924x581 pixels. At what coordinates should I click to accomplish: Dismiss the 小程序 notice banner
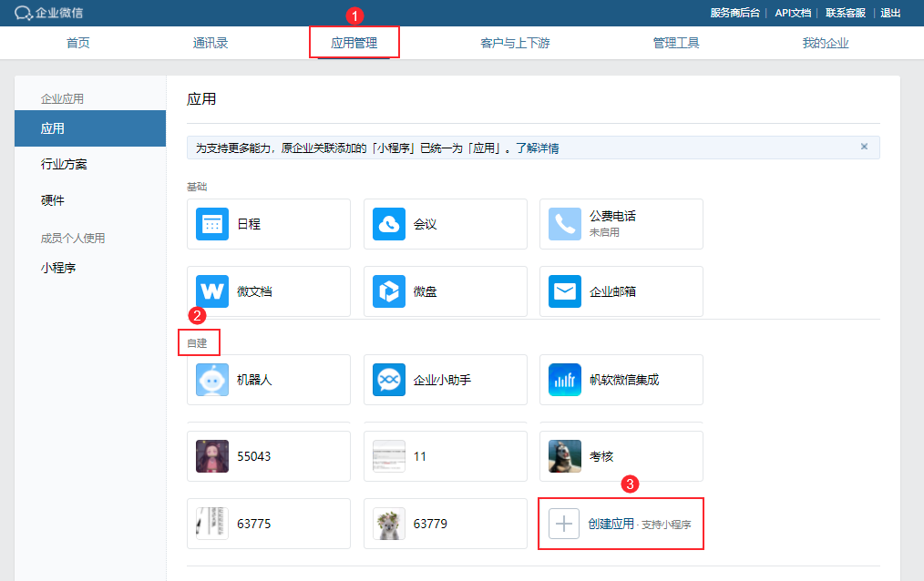pos(864,147)
